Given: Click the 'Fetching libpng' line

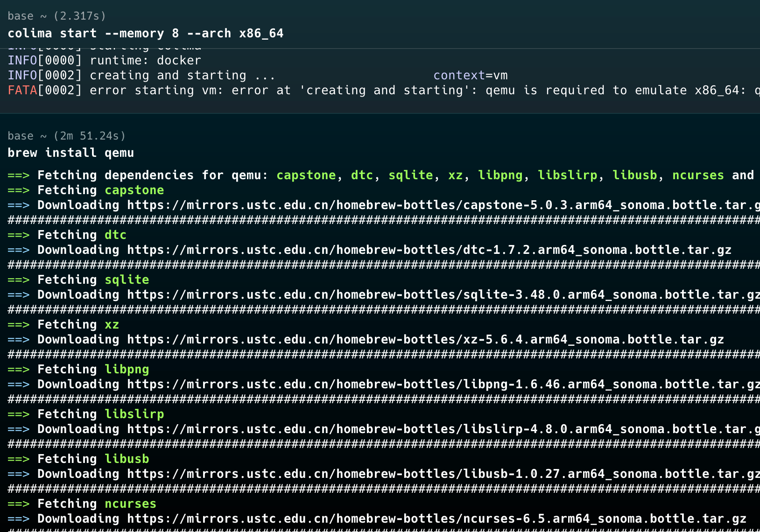Looking at the screenshot, I should (78, 369).
